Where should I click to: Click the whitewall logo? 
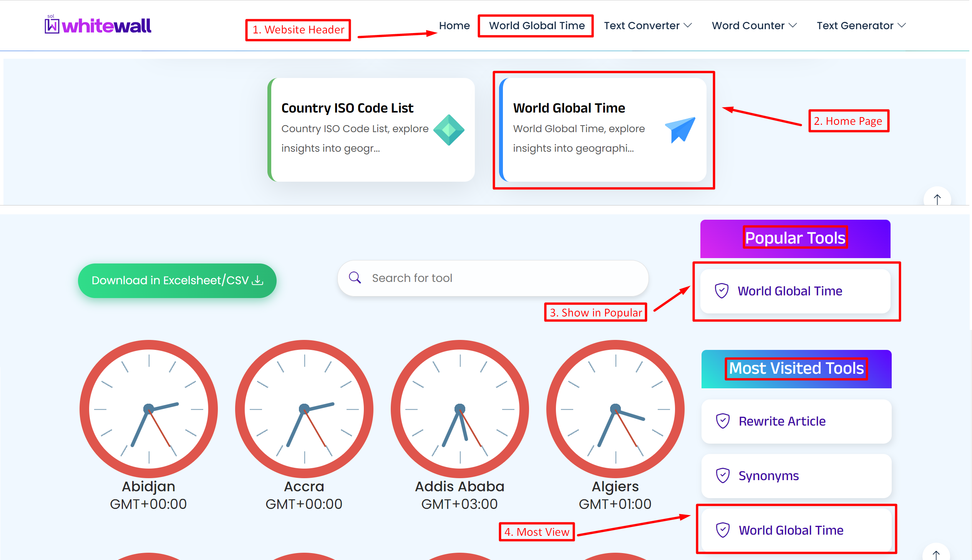click(x=98, y=25)
